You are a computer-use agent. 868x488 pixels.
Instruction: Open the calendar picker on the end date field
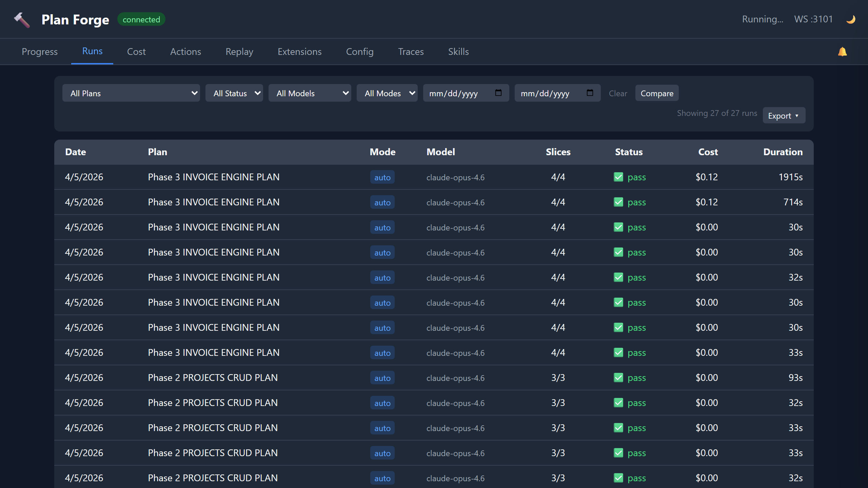tap(590, 93)
